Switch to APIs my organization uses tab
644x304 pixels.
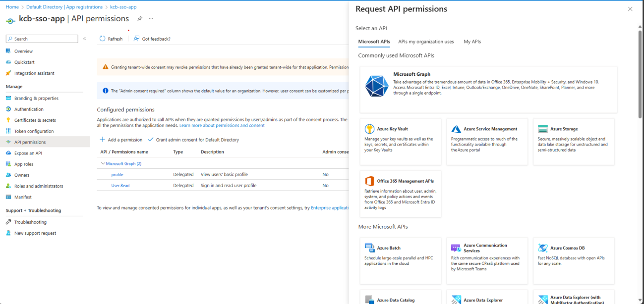coord(426,42)
